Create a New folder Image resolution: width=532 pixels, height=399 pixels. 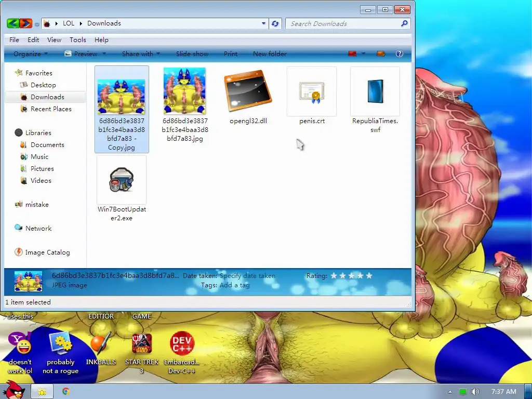(x=270, y=54)
